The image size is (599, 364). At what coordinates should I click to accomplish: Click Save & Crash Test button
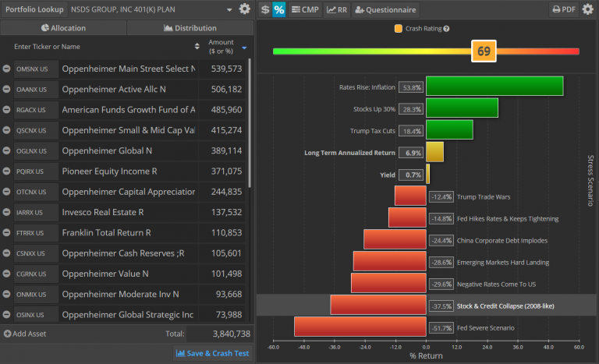212,353
